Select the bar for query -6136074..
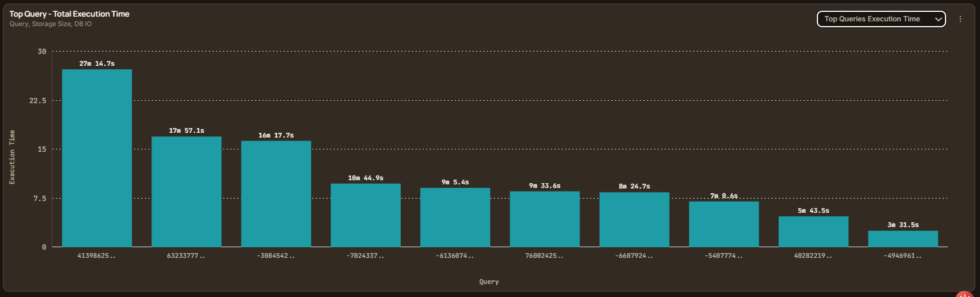 (x=455, y=218)
